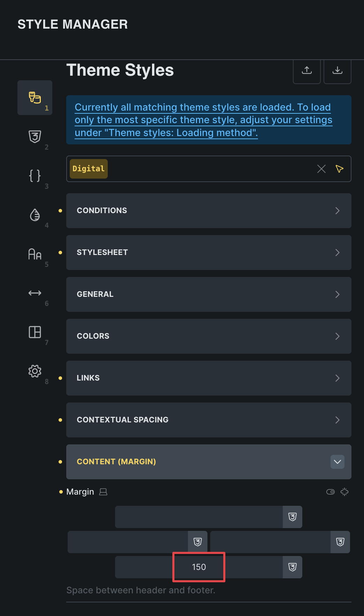Expand the STYLESHEET section

[208, 253]
